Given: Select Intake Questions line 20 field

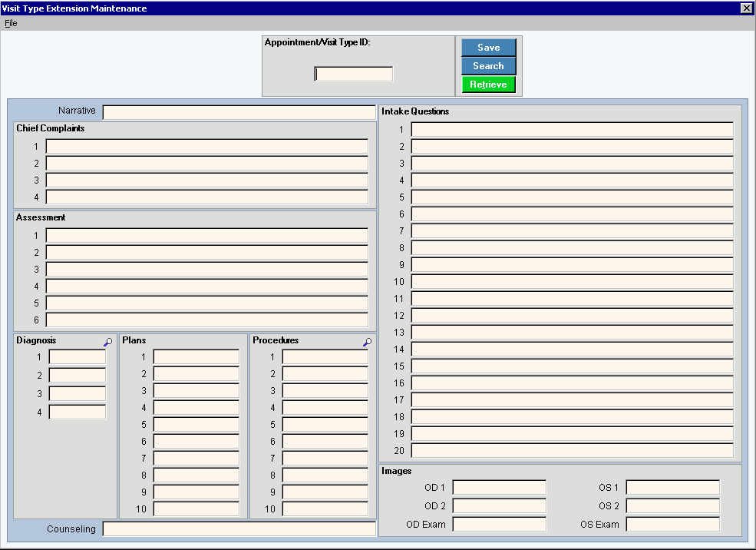Looking at the screenshot, I should (572, 450).
